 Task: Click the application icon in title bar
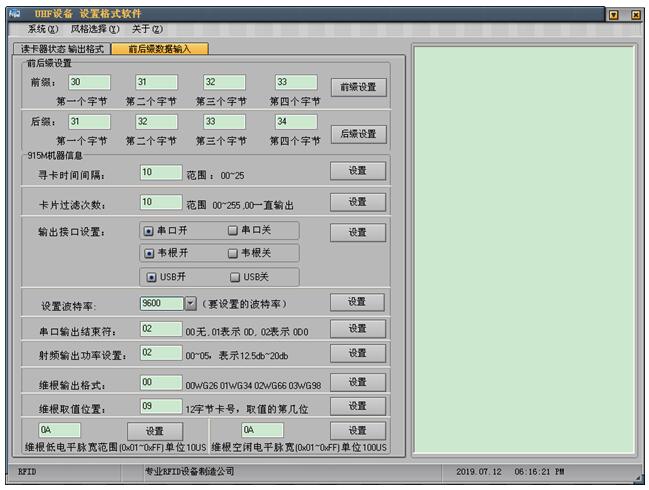pyautogui.click(x=15, y=14)
